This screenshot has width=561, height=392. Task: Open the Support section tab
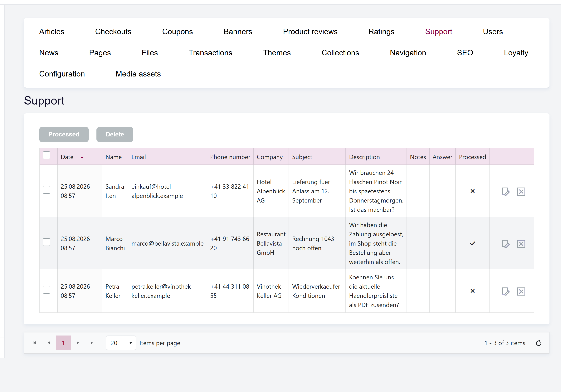point(439,32)
